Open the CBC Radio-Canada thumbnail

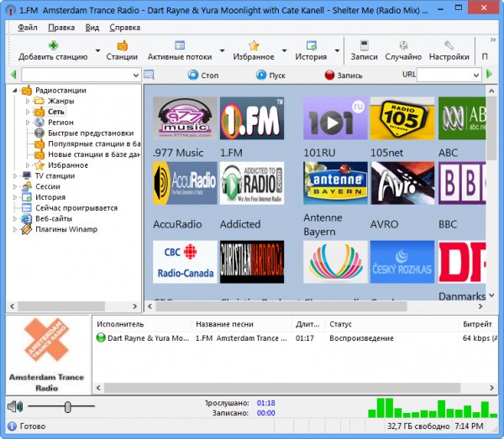pyautogui.click(x=185, y=262)
